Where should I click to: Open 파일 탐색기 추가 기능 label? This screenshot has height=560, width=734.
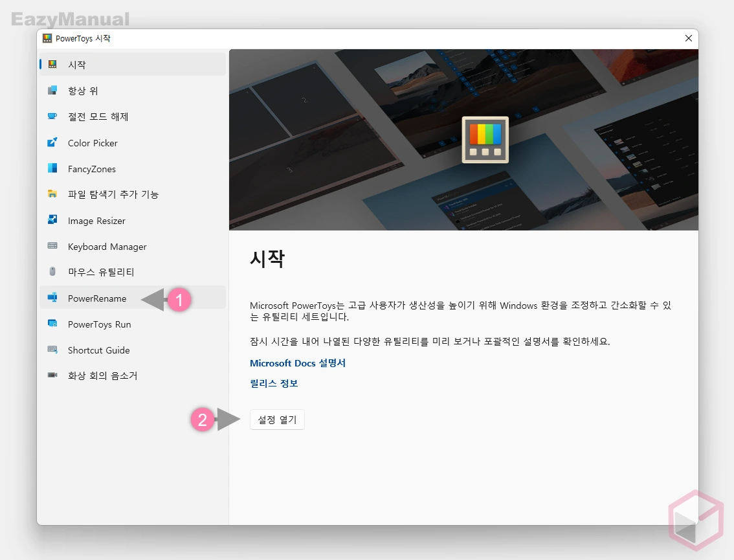pyautogui.click(x=113, y=194)
